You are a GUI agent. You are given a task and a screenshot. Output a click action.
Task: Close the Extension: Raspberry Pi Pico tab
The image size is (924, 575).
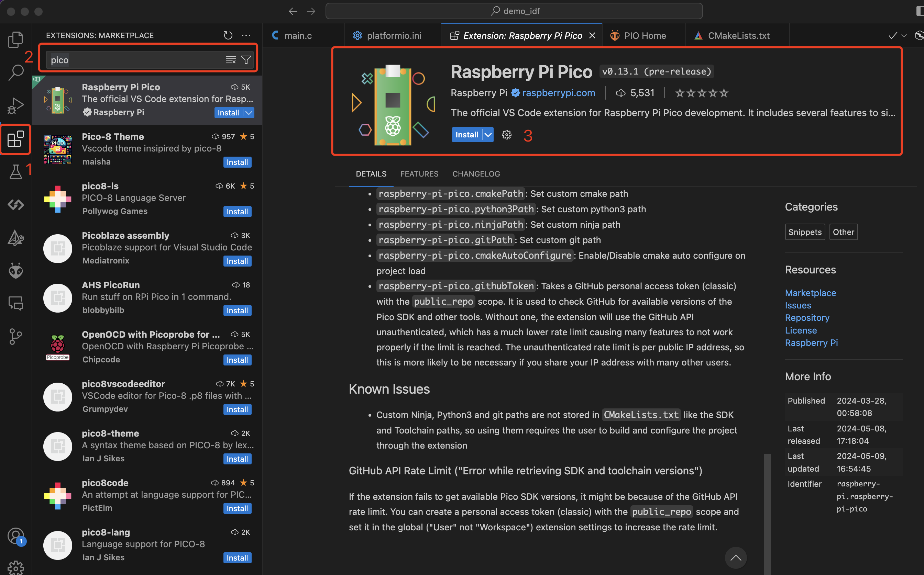(x=592, y=35)
